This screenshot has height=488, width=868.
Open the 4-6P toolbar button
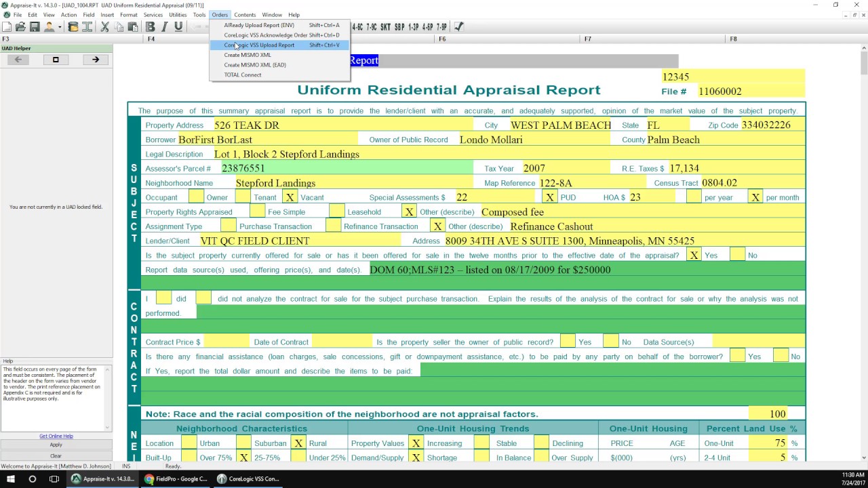click(428, 27)
